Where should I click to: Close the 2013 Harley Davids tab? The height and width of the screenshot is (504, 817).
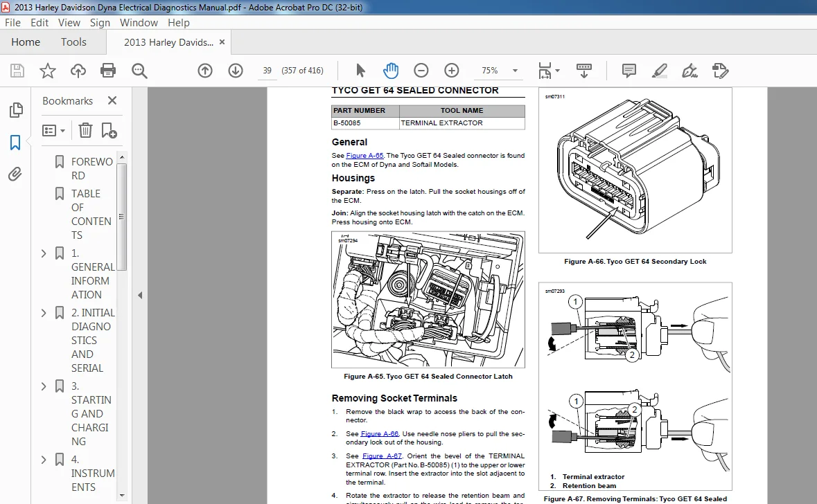[x=222, y=42]
